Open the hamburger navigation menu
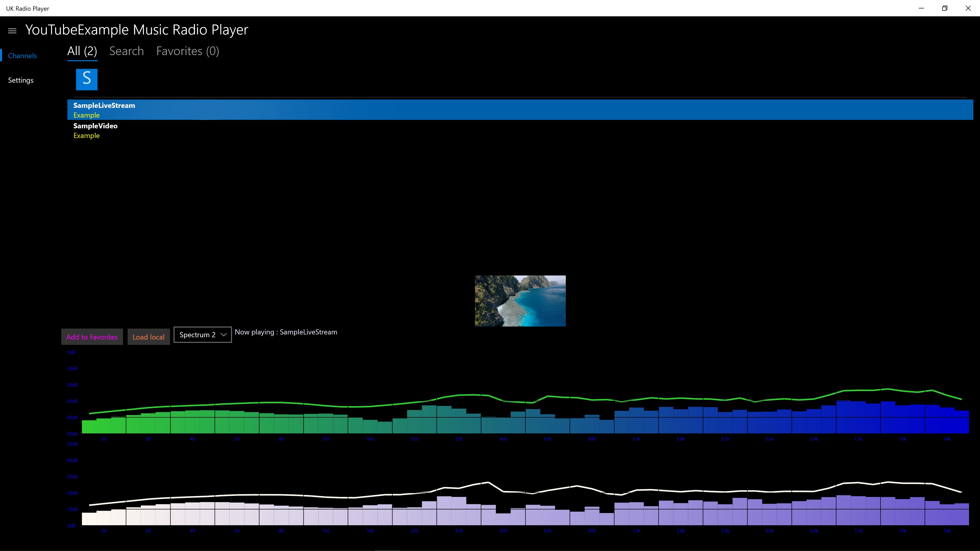The height and width of the screenshot is (551, 980). pyautogui.click(x=12, y=31)
